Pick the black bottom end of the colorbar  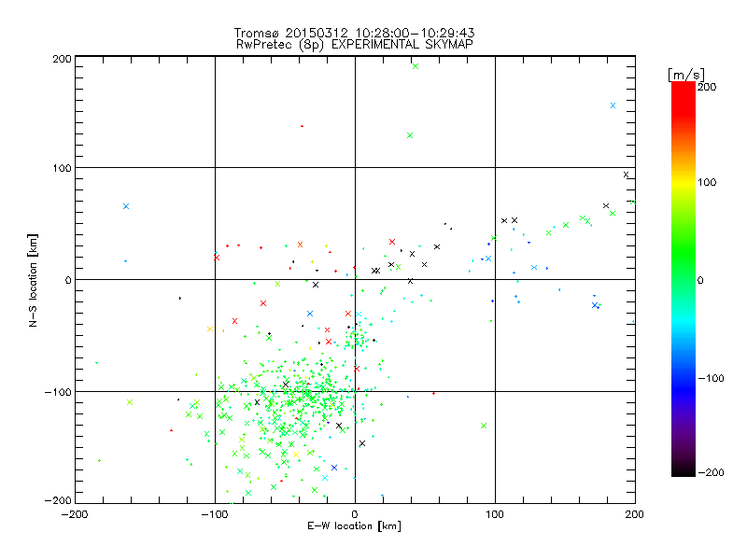pos(684,469)
